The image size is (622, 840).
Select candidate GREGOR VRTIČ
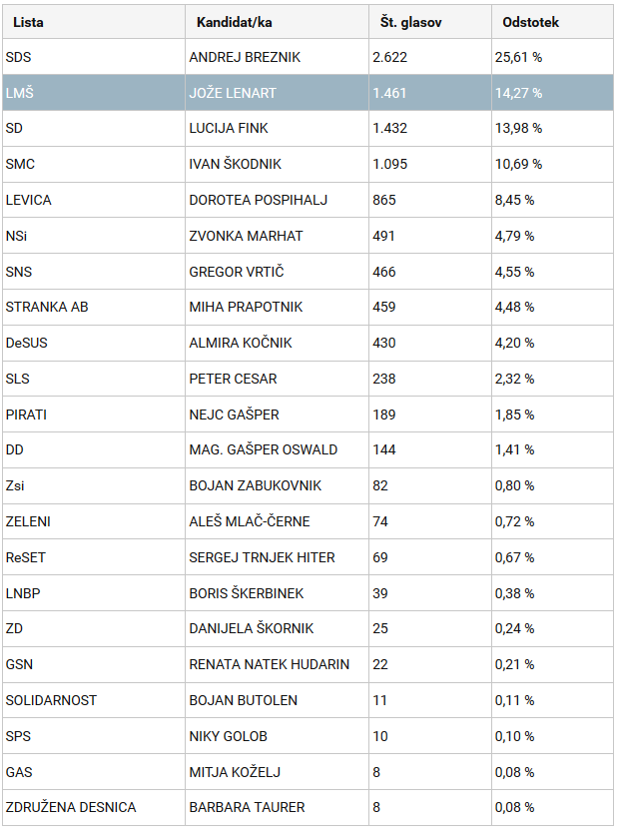[x=236, y=272]
